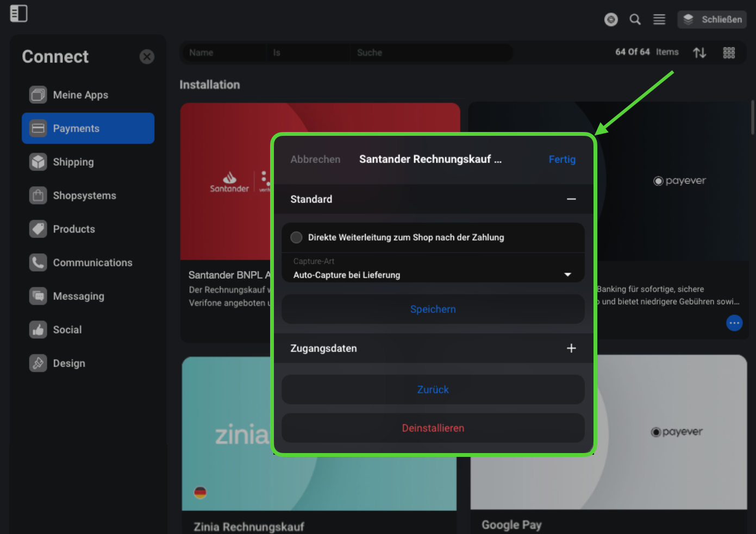Confirm dialog with Fertig

click(562, 159)
